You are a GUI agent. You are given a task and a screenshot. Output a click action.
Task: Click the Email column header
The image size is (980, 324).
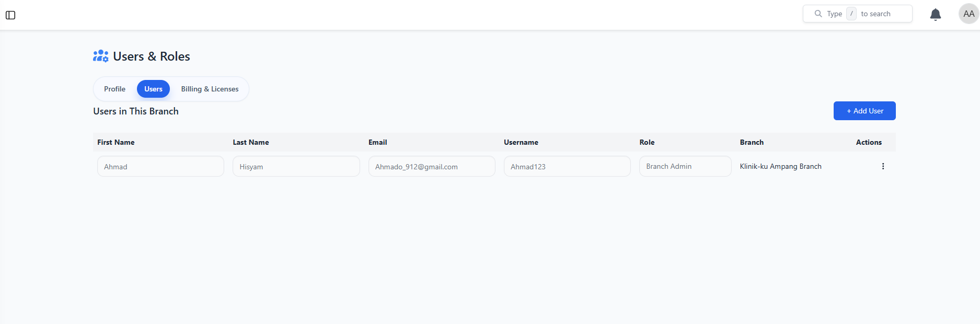click(377, 142)
